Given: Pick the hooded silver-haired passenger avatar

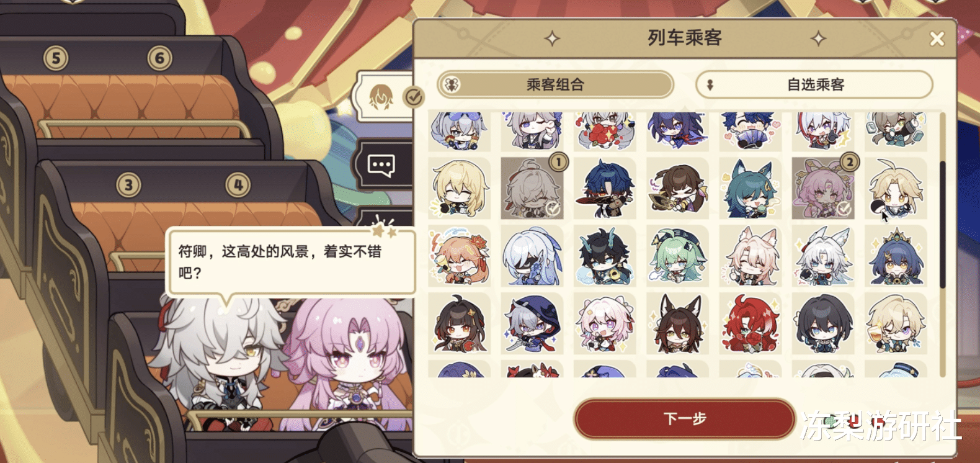Looking at the screenshot, I should [x=532, y=323].
